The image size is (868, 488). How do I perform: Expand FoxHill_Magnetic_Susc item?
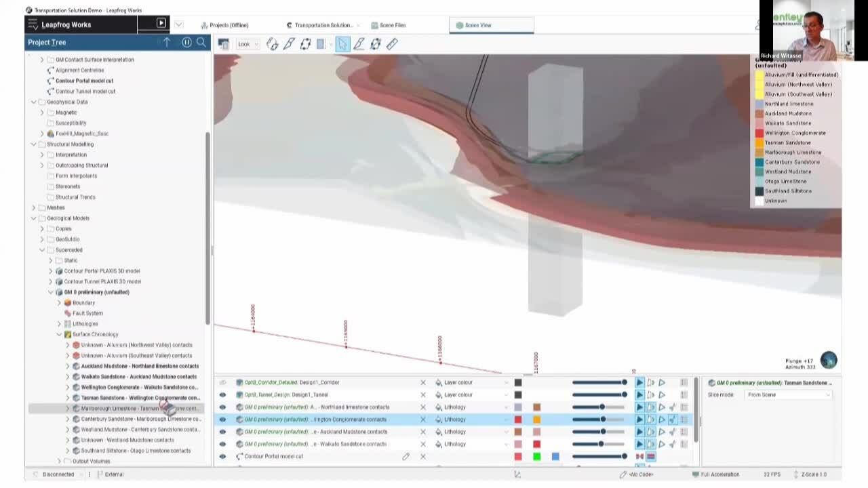(41, 134)
